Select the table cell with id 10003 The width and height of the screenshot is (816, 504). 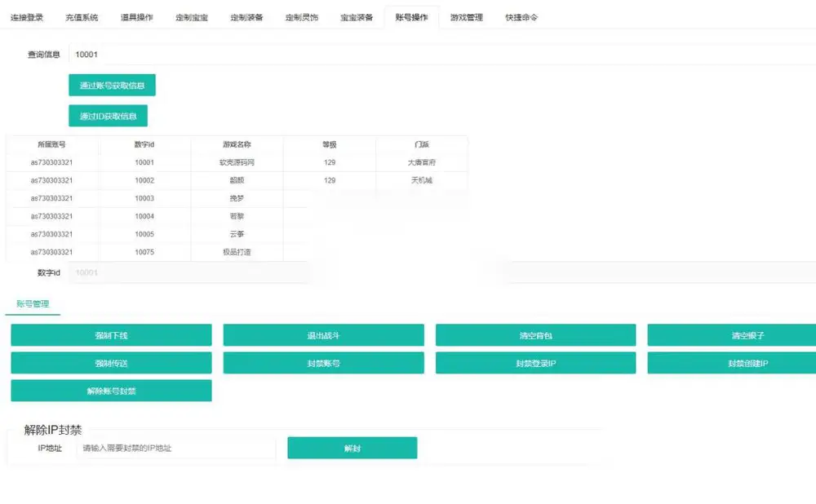tap(144, 198)
